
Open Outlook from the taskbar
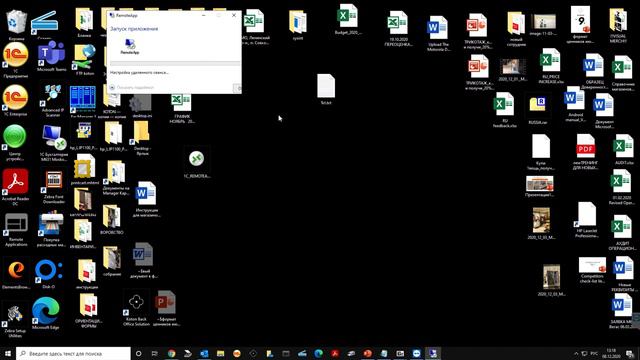tap(204, 353)
